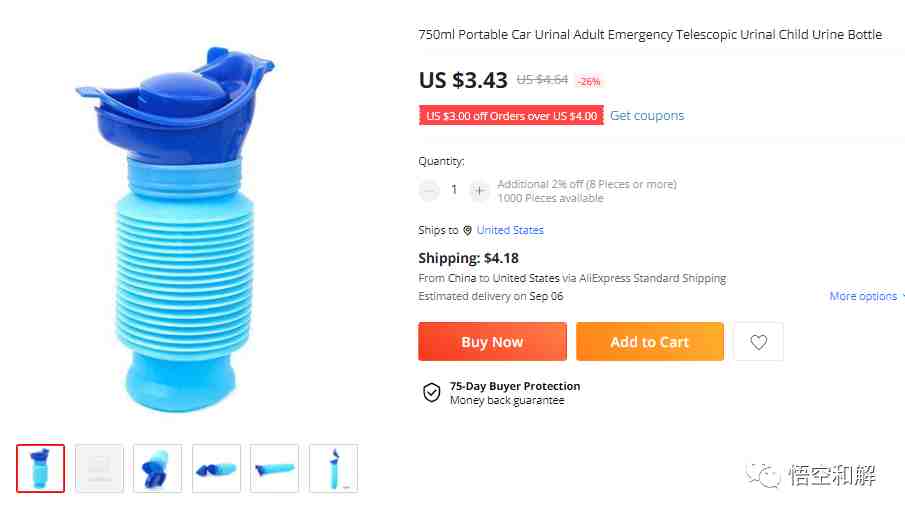Click the quantity number field
The image size is (905, 515).
tap(454, 190)
